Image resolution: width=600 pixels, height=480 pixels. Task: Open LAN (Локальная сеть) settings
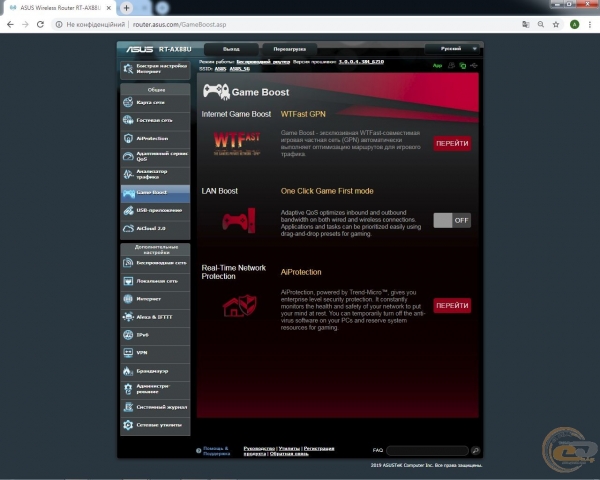[x=155, y=281]
